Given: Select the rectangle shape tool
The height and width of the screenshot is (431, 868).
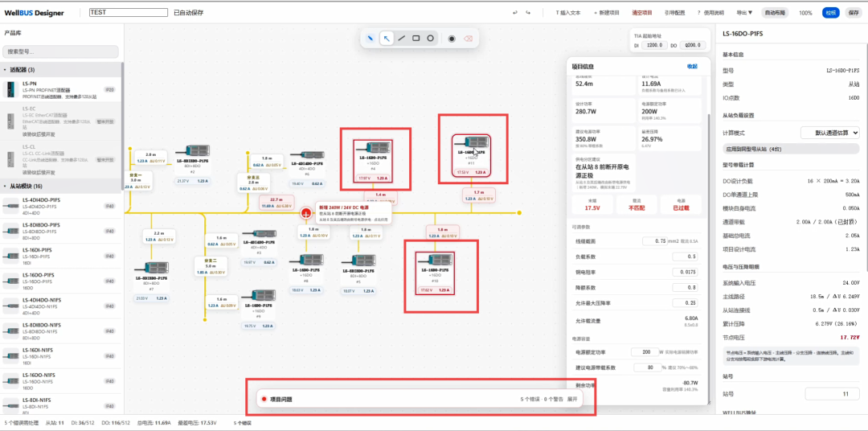Looking at the screenshot, I should (x=416, y=39).
